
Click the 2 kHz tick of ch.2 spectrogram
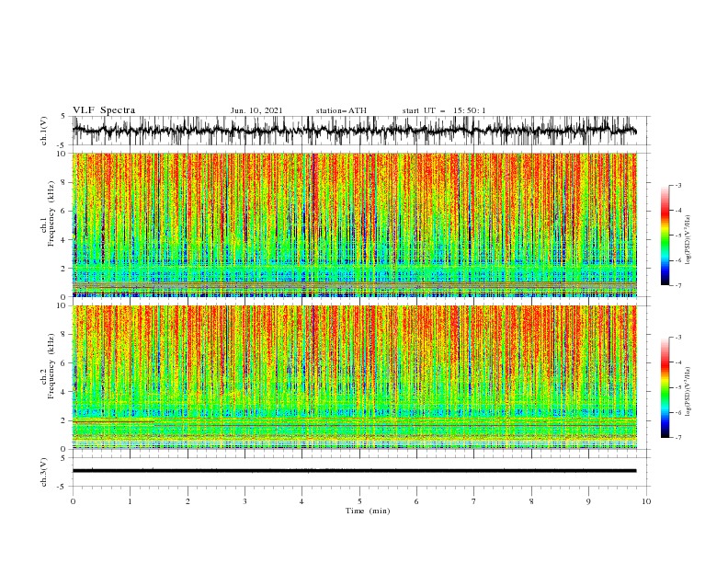tap(65, 420)
